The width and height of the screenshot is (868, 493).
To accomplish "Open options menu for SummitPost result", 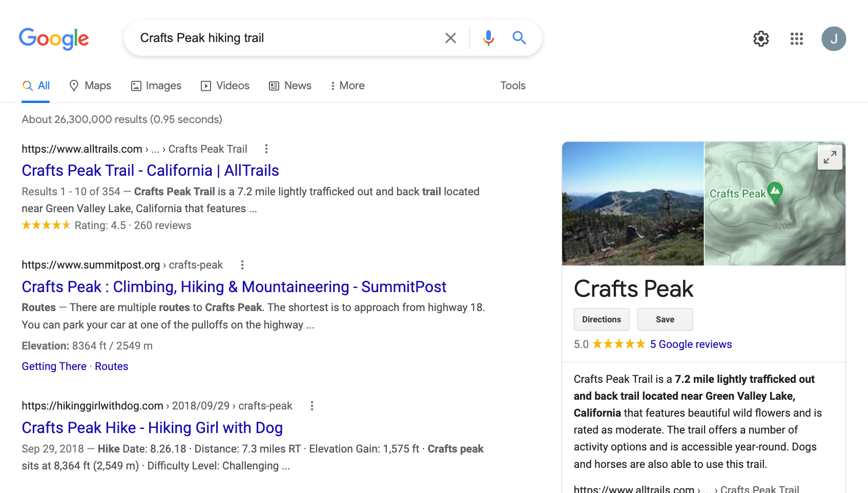I will (242, 264).
